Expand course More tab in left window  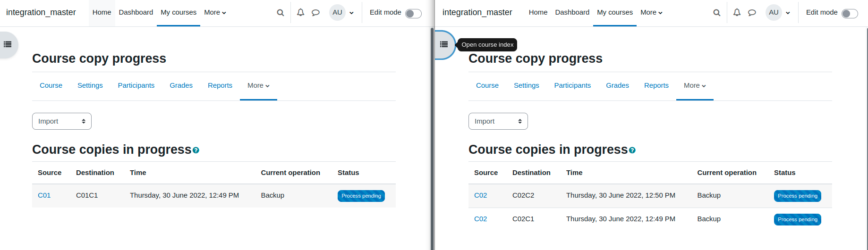coord(258,86)
